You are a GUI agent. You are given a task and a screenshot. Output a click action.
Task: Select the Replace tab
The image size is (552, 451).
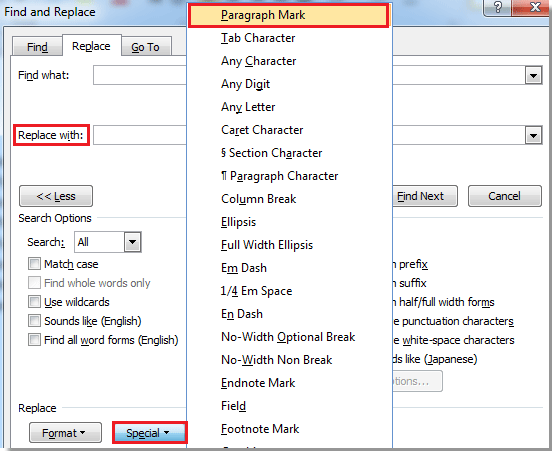click(91, 46)
